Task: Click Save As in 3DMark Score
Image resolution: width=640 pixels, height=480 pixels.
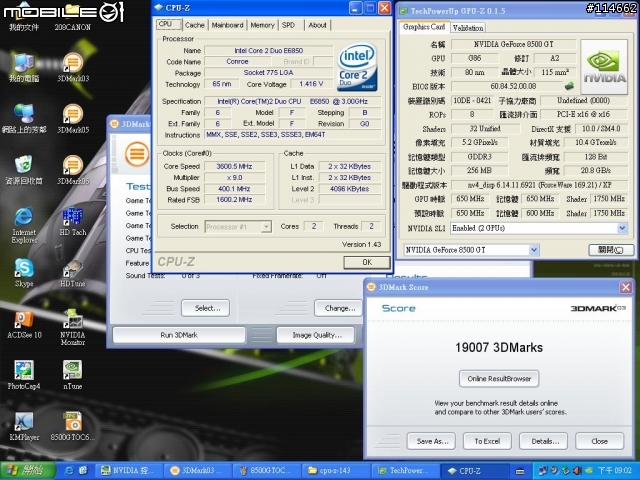Action: tap(431, 441)
